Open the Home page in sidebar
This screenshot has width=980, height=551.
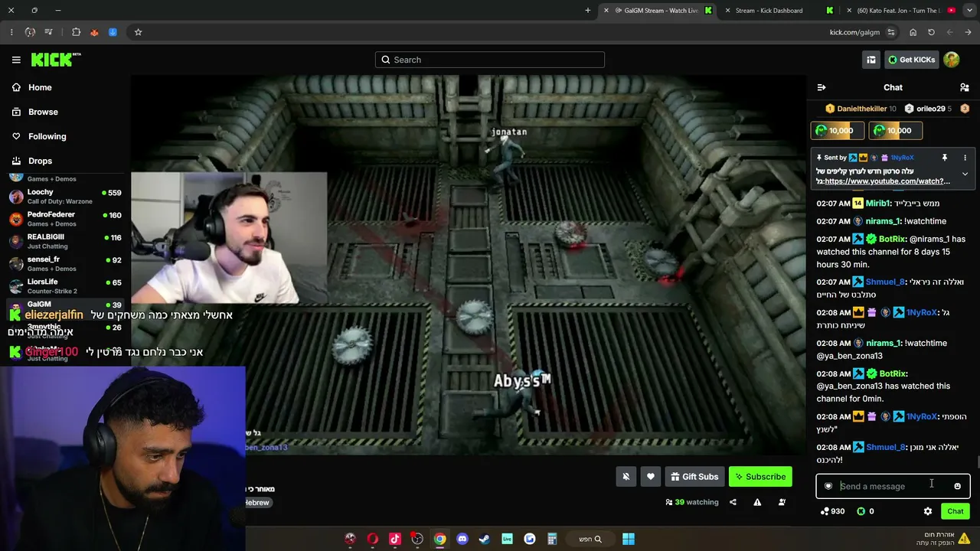pos(40,87)
